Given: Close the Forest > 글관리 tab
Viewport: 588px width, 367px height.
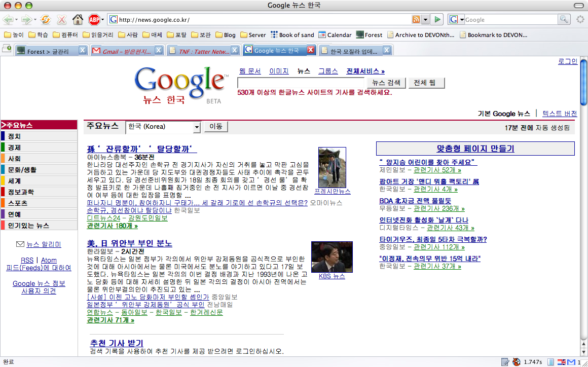Looking at the screenshot, I should [x=83, y=51].
